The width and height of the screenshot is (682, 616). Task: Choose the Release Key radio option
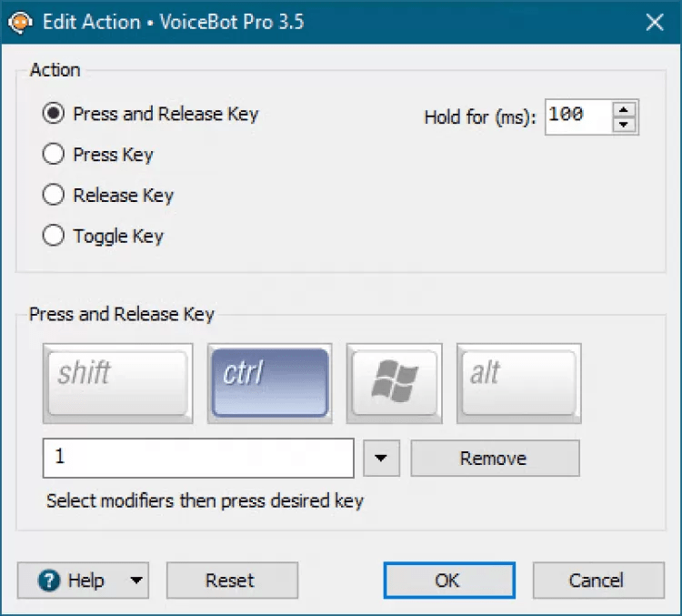coord(55,195)
